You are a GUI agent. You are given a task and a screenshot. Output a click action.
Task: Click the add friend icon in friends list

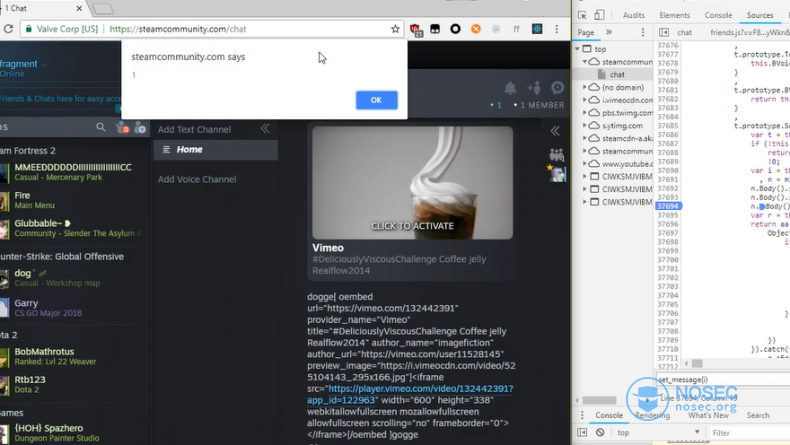click(140, 128)
